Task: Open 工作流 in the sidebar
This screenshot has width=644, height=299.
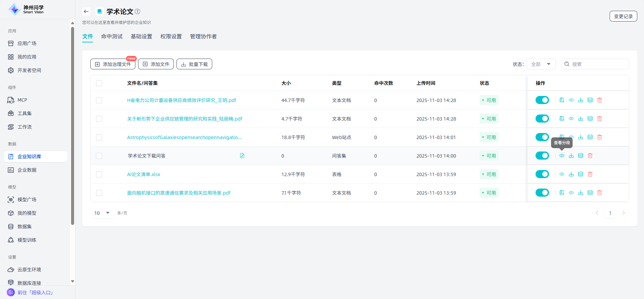Action: (x=25, y=127)
